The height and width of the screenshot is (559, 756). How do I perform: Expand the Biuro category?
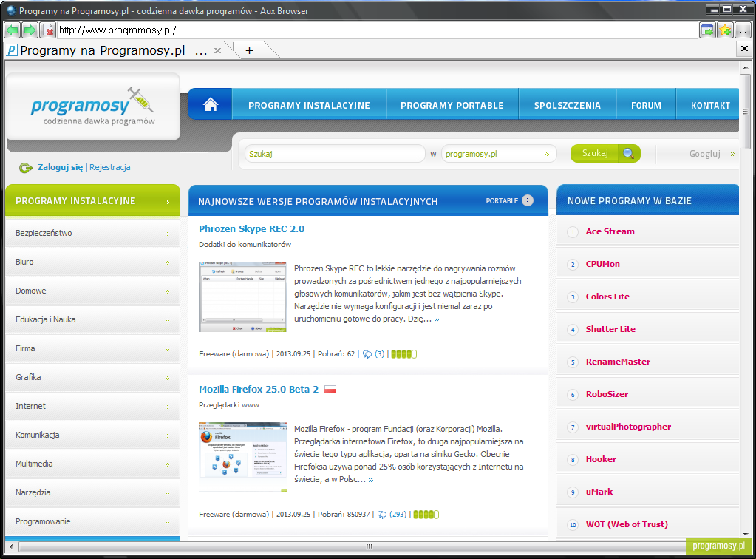coord(92,262)
